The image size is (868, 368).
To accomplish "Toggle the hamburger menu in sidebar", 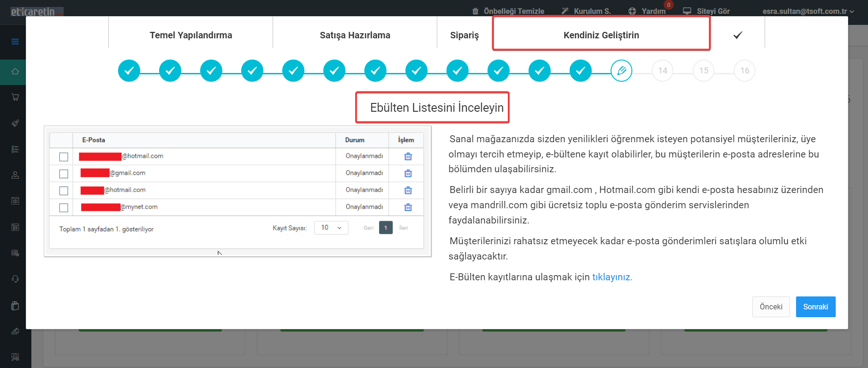I will pos(15,42).
